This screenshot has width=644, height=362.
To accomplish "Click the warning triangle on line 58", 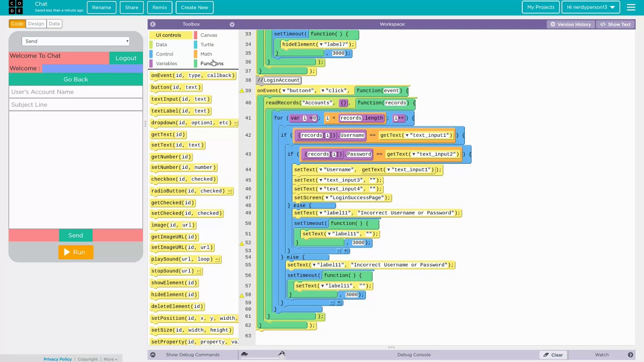I will click(x=242, y=295).
